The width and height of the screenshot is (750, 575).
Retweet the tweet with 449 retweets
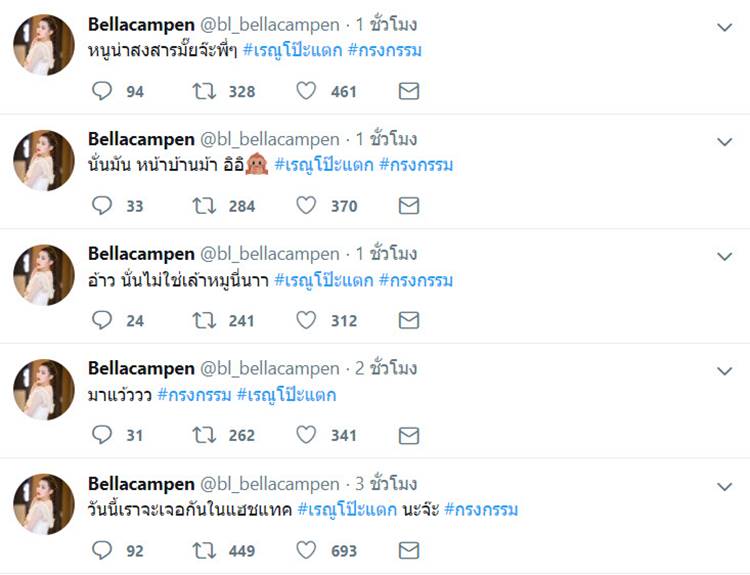point(203,550)
